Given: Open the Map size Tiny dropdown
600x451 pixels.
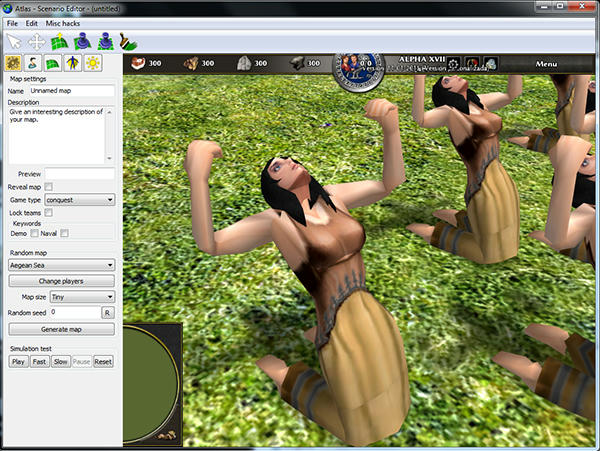Looking at the screenshot, I should coord(82,297).
